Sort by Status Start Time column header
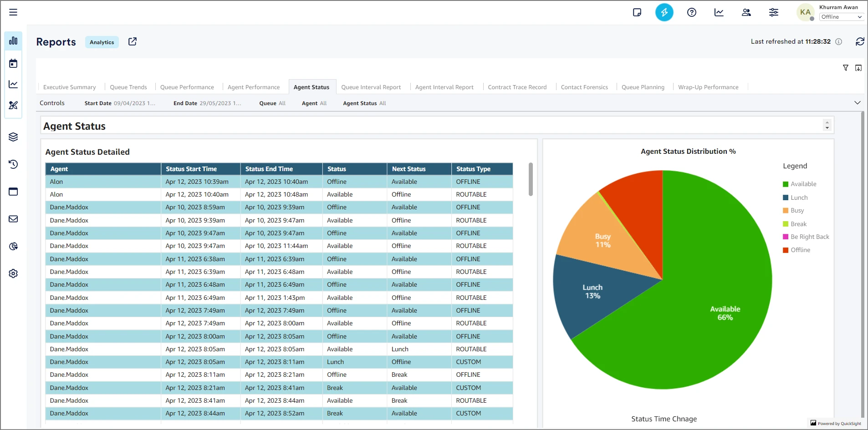The width and height of the screenshot is (868, 430). (191, 169)
